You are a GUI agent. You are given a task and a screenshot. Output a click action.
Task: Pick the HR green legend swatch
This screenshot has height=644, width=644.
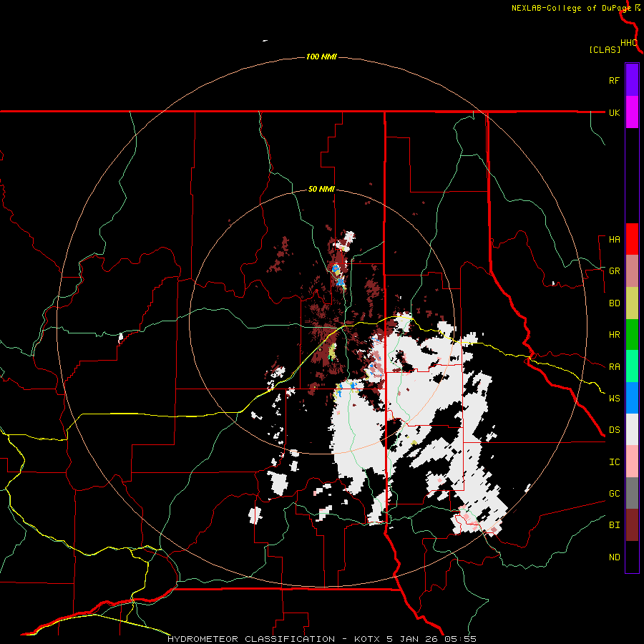pos(632,335)
